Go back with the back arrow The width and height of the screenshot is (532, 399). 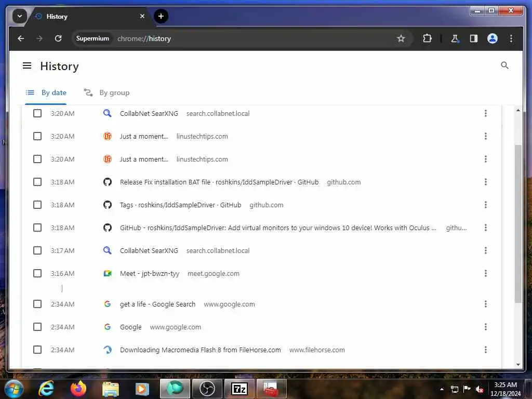point(21,38)
